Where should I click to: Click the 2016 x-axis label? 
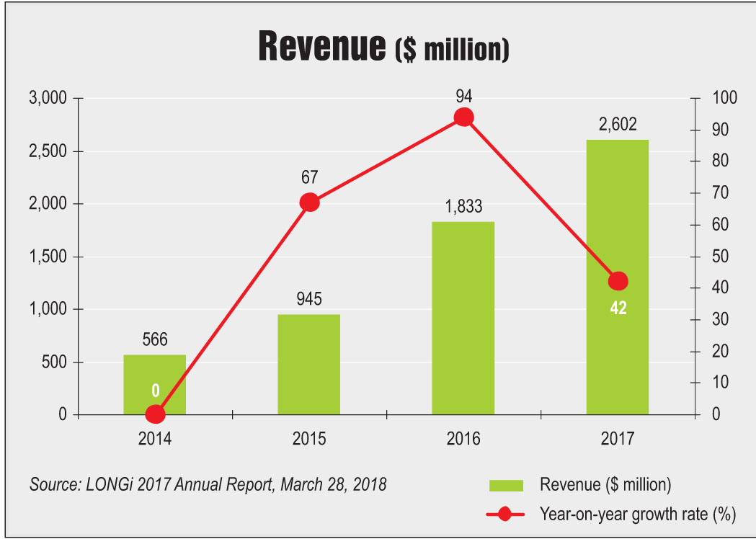click(463, 438)
